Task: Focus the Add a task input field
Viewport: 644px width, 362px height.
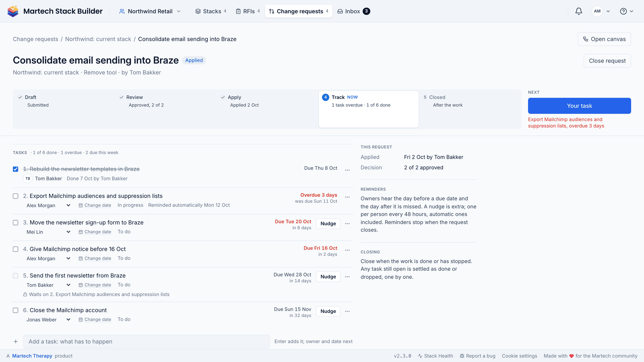Action: click(x=146, y=342)
